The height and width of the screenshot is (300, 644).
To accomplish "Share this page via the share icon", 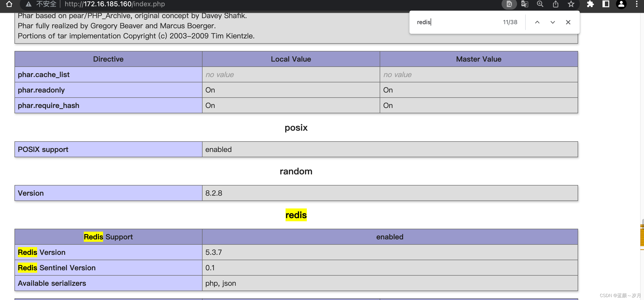I will click(555, 4).
